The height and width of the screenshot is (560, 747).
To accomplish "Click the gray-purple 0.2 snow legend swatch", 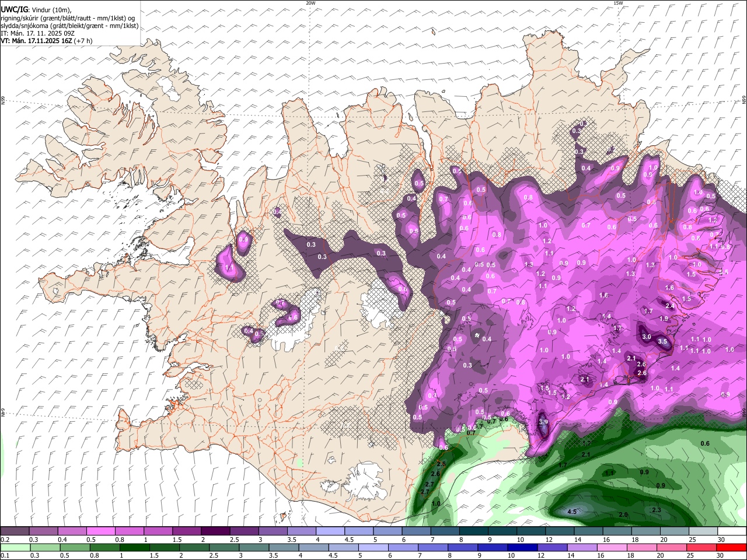I will [x=15, y=531].
